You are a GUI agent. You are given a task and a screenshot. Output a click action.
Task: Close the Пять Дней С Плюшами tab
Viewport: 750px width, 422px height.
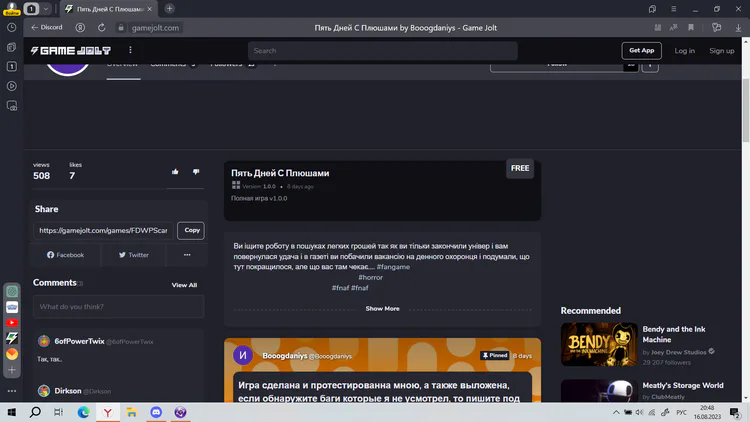tap(149, 9)
